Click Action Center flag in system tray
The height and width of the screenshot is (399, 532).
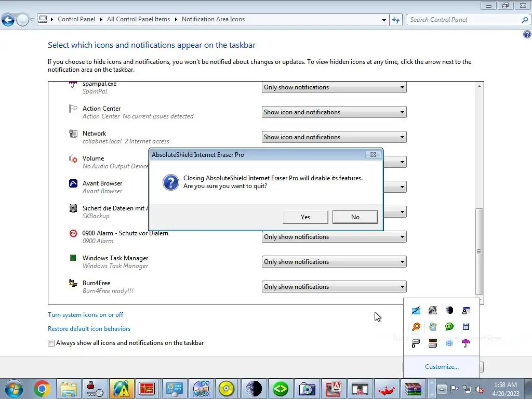tap(455, 389)
